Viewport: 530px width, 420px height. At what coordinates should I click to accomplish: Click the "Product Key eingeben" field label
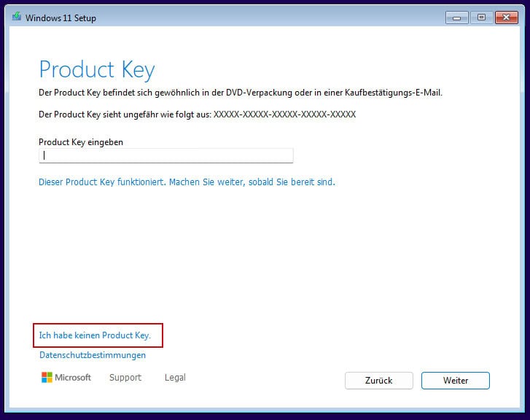(81, 142)
